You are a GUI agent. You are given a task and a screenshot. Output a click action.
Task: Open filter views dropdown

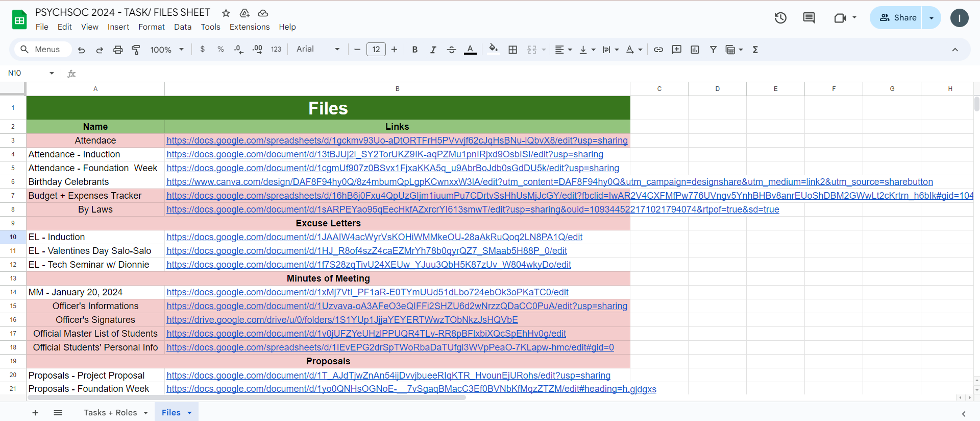(x=734, y=50)
